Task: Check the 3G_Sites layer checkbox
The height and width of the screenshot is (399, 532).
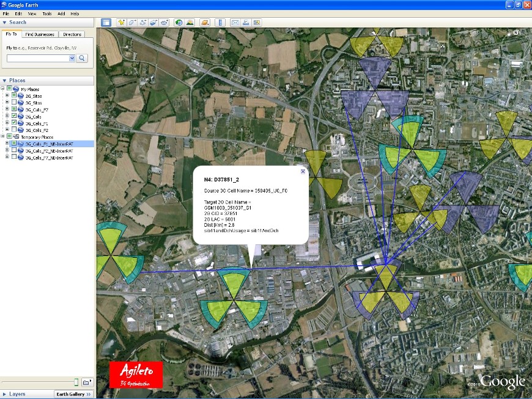Action: pos(14,103)
